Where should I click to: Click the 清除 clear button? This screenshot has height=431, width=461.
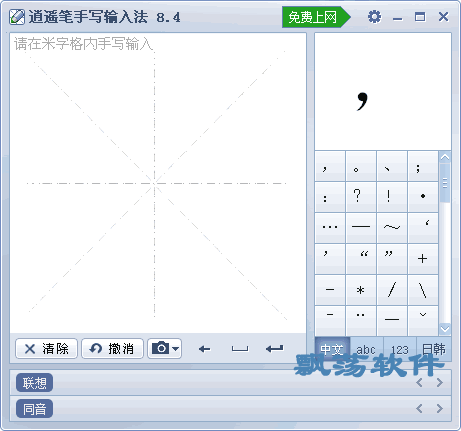pos(46,349)
